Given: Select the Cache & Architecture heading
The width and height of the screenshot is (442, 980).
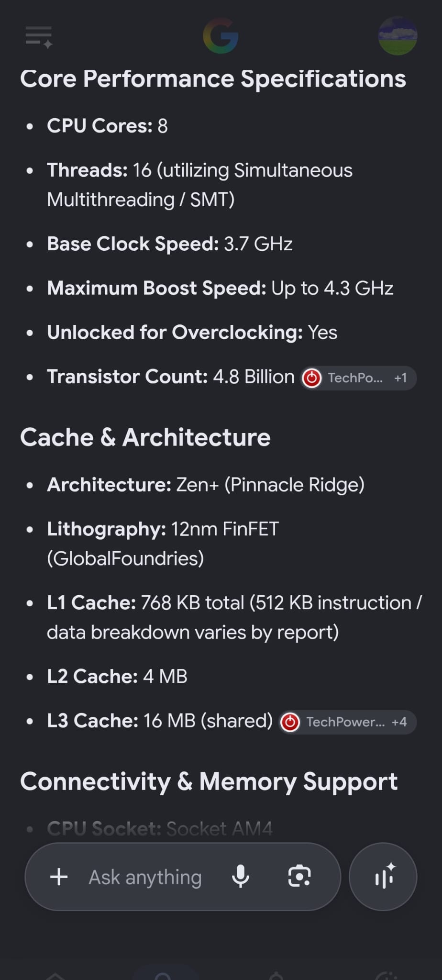Looking at the screenshot, I should [145, 437].
